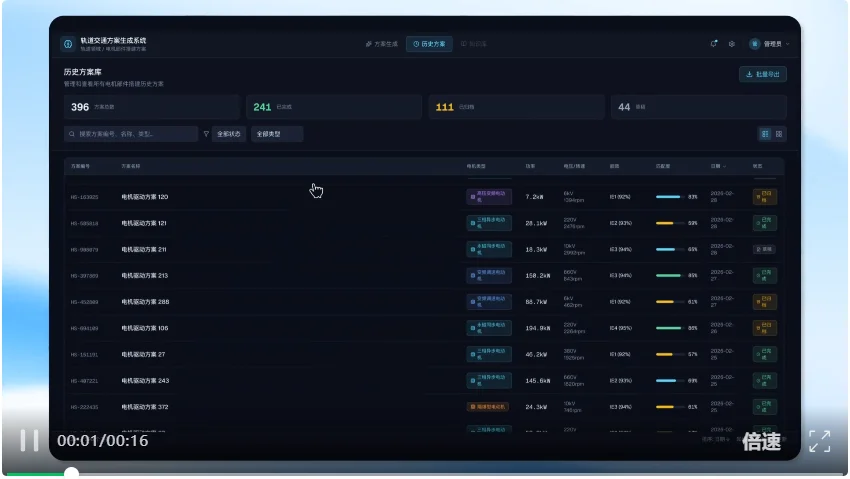Click the filter funnel icon
Image resolution: width=850 pixels, height=479 pixels.
206,134
